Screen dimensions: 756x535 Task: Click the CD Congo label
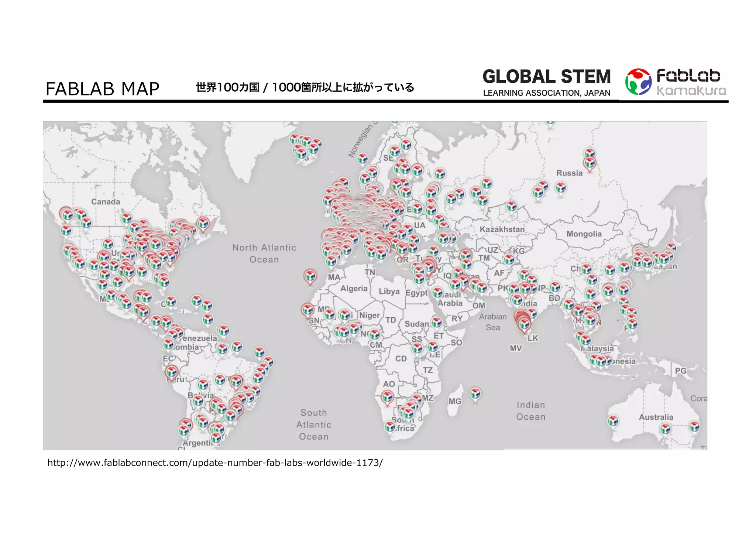pyautogui.click(x=401, y=359)
